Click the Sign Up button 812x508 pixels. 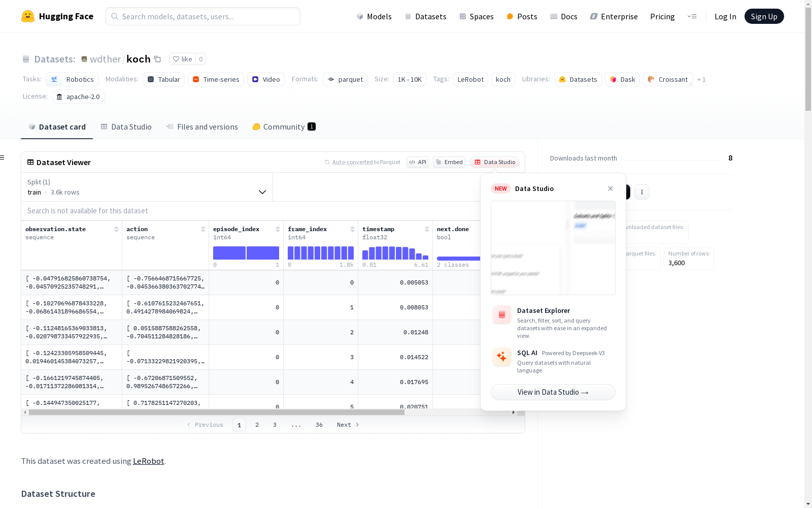coord(764,16)
